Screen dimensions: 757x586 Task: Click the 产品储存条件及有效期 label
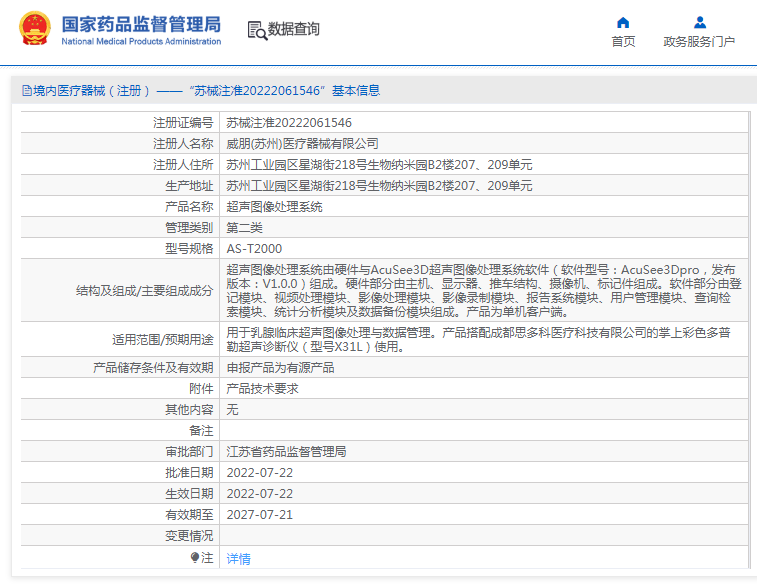pyautogui.click(x=153, y=368)
